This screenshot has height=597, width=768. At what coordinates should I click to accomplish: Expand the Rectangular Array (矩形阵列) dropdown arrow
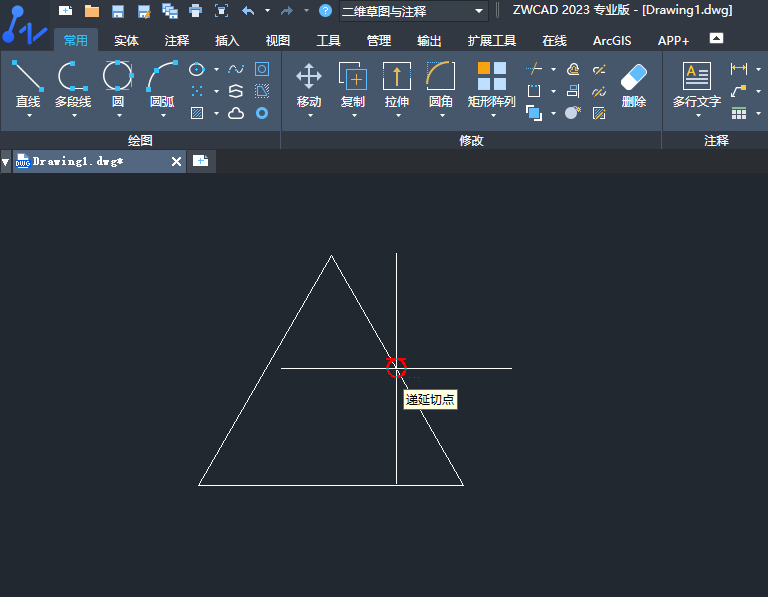[x=493, y=116]
